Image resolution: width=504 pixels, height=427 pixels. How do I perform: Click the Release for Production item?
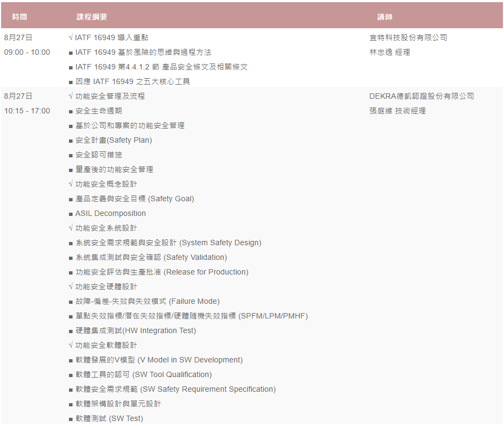161,272
